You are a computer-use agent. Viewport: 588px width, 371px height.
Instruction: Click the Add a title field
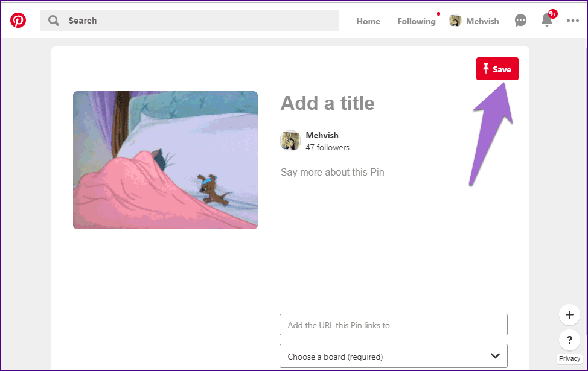click(x=327, y=103)
